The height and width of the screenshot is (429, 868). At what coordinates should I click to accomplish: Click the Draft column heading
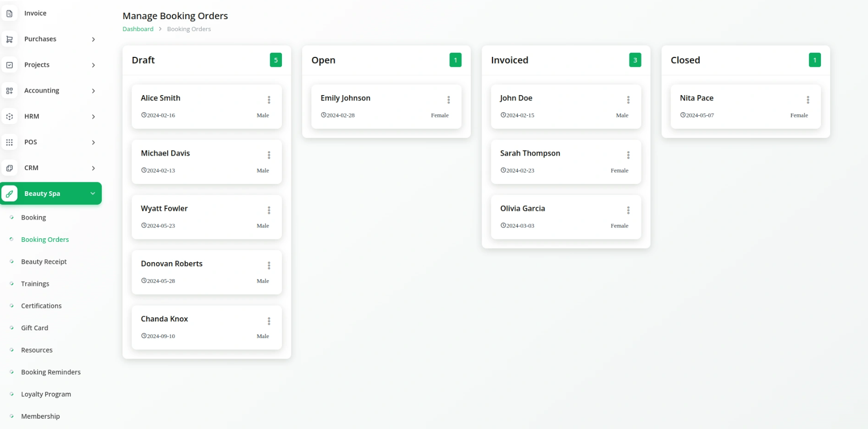(143, 60)
